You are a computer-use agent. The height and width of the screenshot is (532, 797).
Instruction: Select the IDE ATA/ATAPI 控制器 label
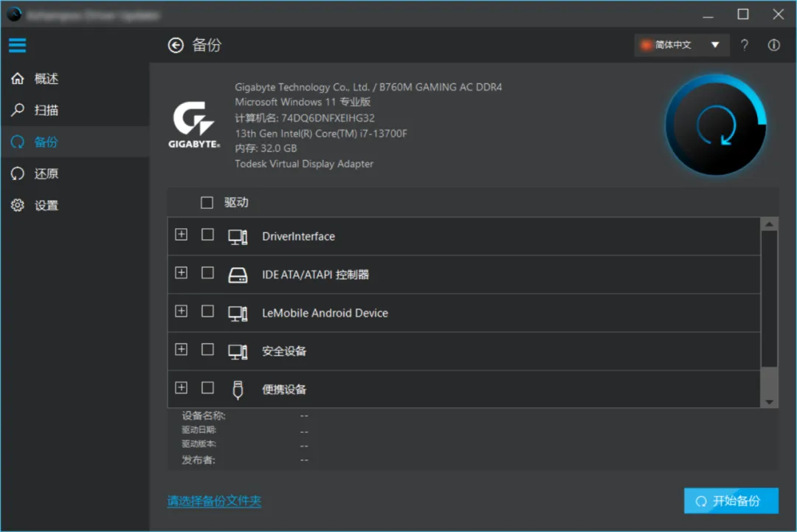315,275
